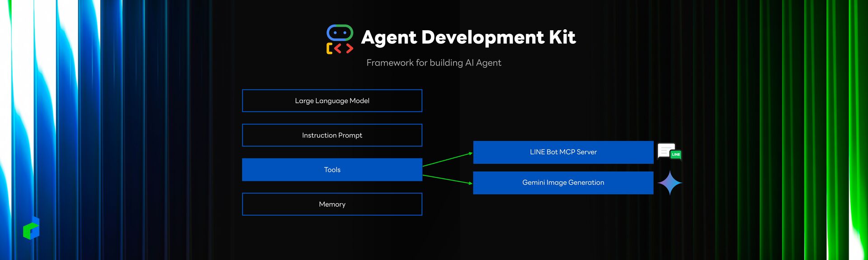
Task: Select the Large Language Model box
Action: (332, 101)
